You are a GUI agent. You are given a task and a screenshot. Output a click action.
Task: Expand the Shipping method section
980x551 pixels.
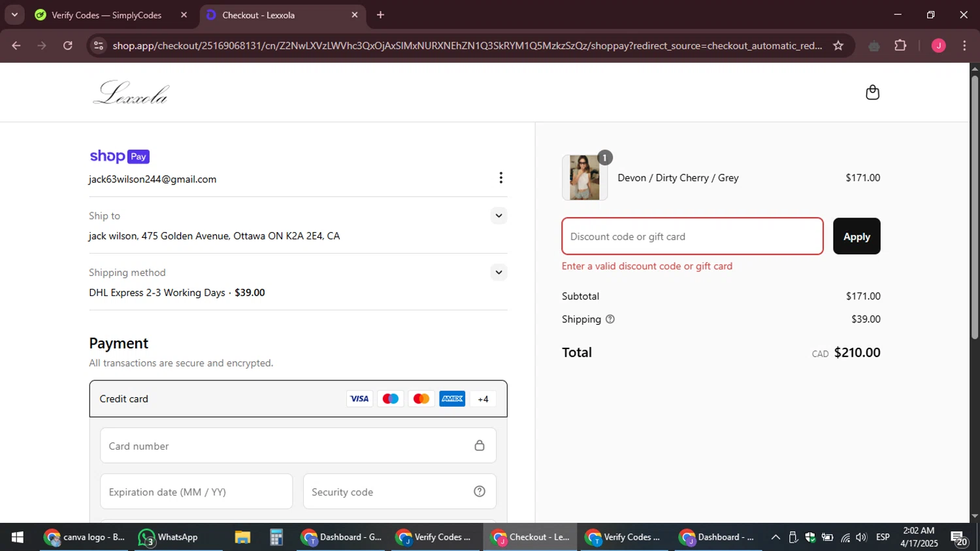pos(498,273)
